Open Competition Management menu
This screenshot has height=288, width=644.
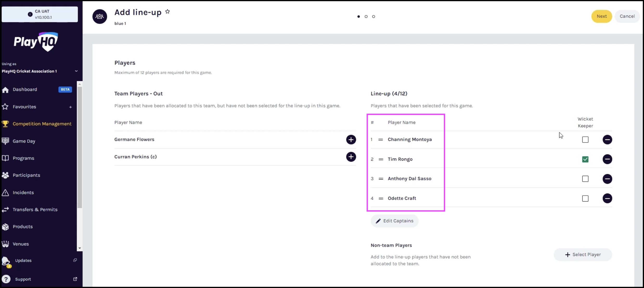42,124
